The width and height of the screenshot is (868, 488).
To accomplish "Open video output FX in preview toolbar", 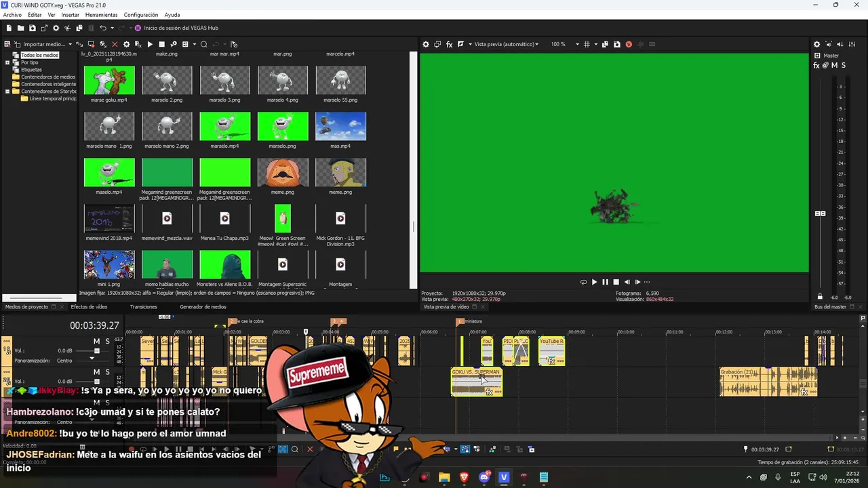I will 449,44.
